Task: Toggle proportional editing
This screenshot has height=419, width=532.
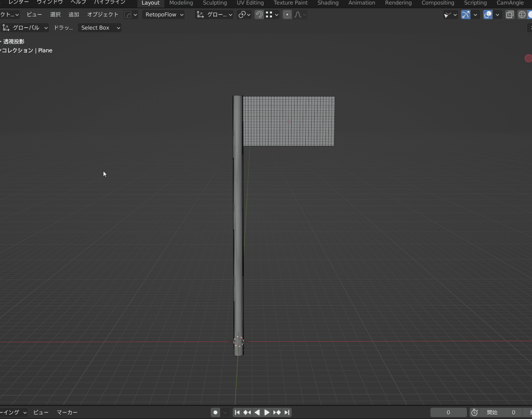Action: 287,15
